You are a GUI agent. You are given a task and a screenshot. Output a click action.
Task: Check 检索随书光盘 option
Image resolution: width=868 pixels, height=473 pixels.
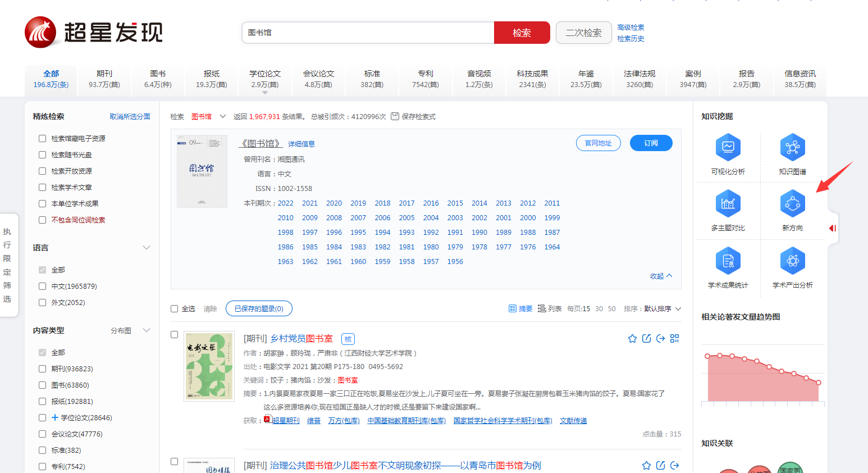[x=42, y=154]
